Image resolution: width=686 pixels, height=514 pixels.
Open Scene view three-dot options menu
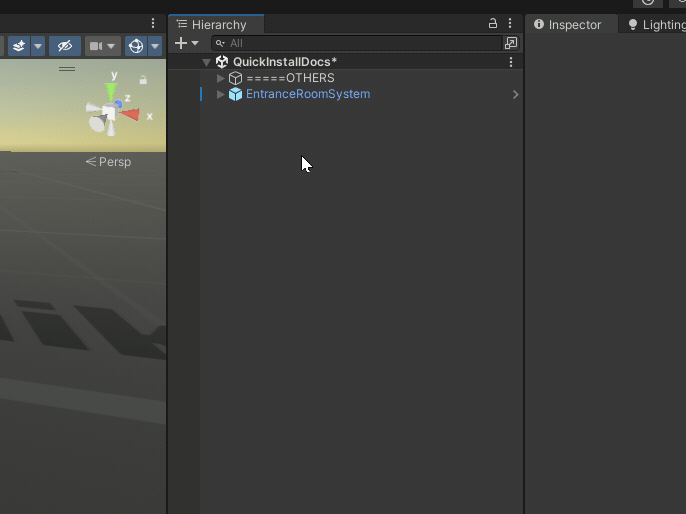(x=153, y=23)
